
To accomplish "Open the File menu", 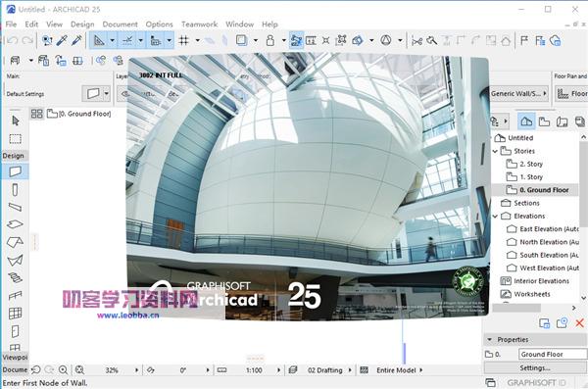I will point(11,24).
